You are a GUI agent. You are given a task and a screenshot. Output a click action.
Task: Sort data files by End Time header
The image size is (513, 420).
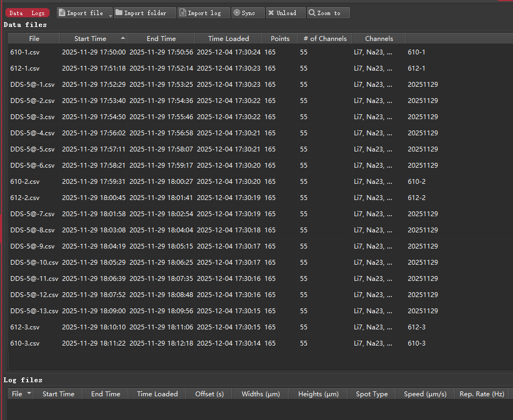161,39
